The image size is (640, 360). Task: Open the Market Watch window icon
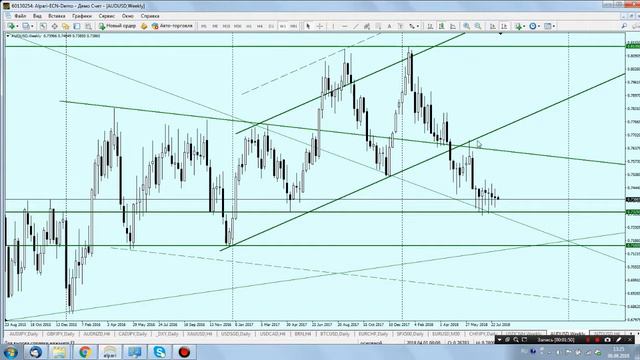(43, 26)
